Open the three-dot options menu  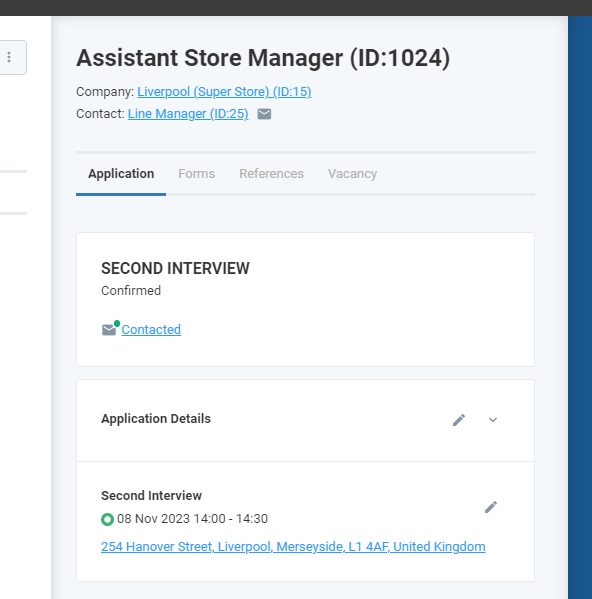9,57
